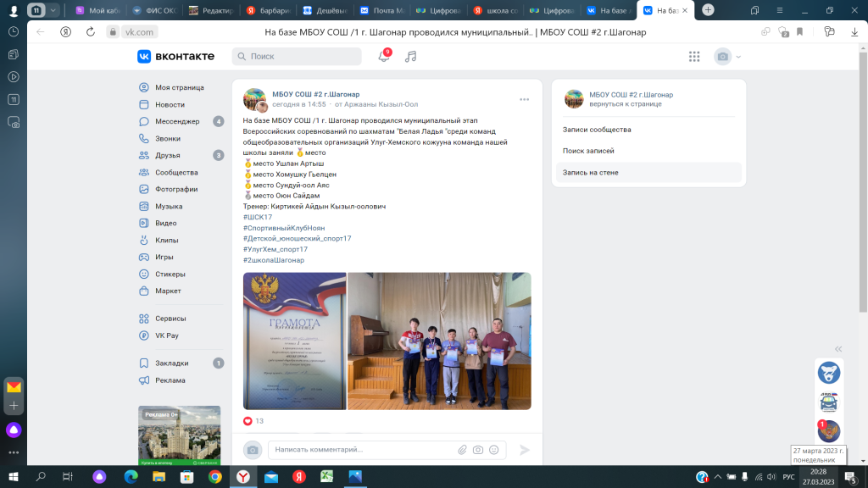Open Мессенджер in left sidebar
The image size is (868, 488).
(x=177, y=121)
